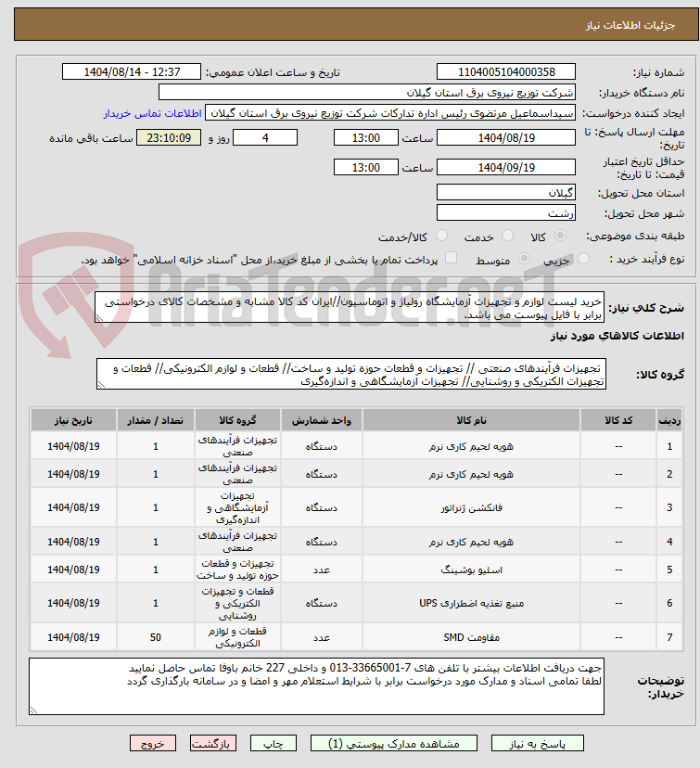Click هویه لحیم کاری نرم in row 1

click(x=471, y=446)
